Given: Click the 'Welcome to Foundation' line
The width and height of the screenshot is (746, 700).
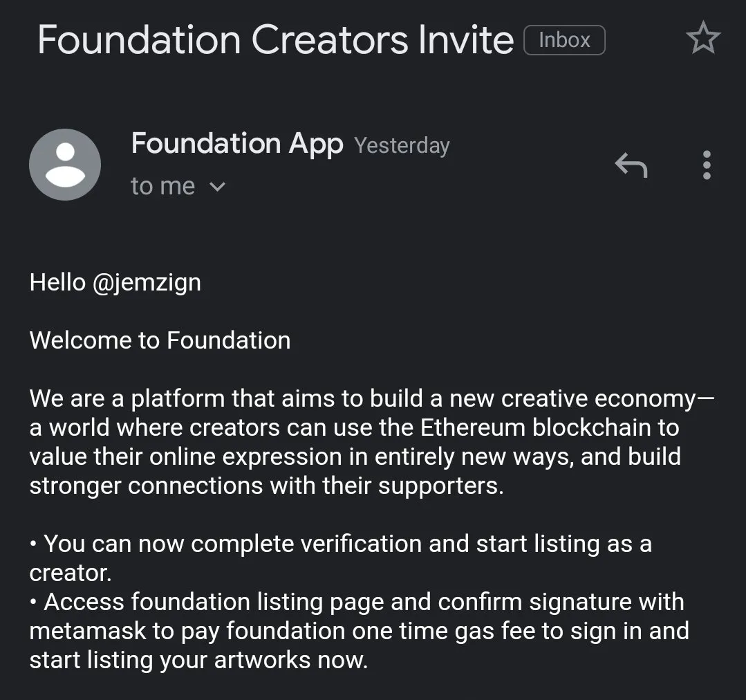Looking at the screenshot, I should tap(160, 341).
